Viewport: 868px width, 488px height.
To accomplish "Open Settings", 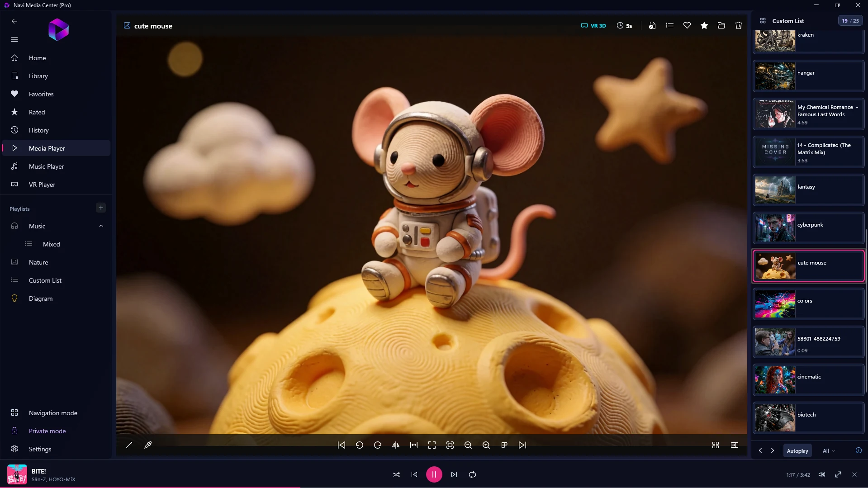I will [x=56, y=449].
